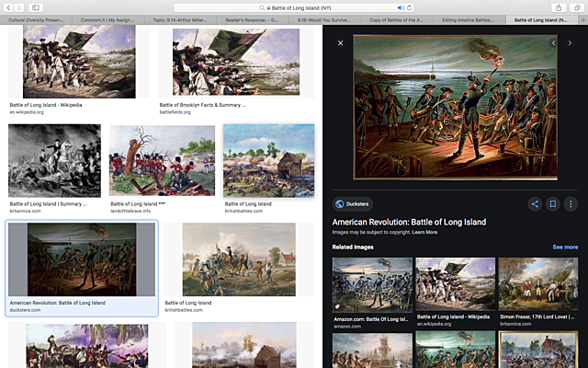Open landofthebrave.info redcoats image
Screen dimensions: 588x368
click(x=162, y=160)
